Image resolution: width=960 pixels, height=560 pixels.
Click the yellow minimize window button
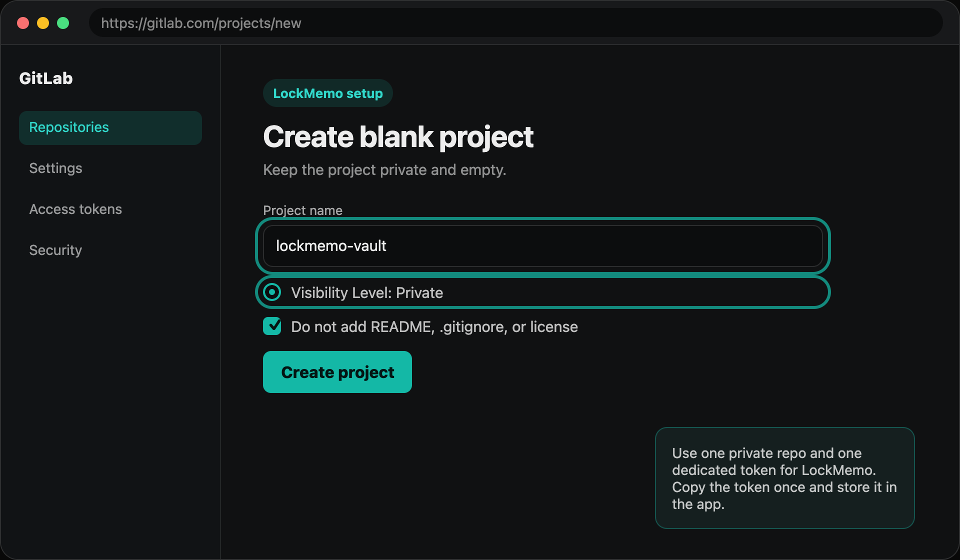pos(43,23)
